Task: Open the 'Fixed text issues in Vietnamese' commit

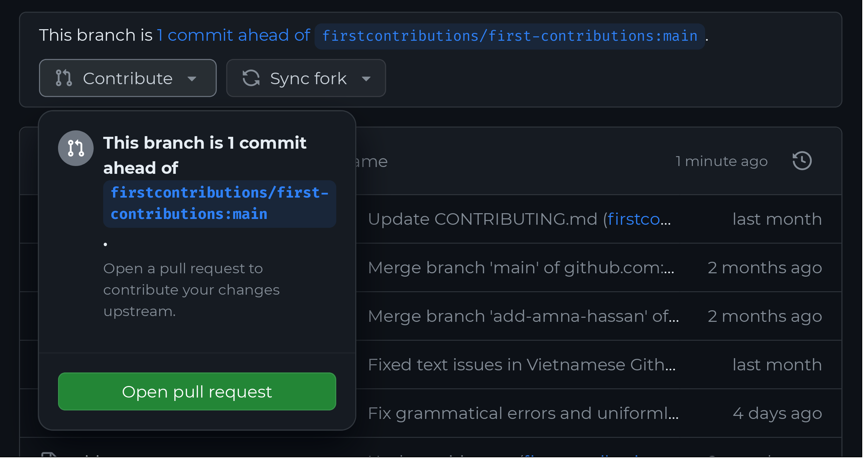Action: tap(522, 365)
